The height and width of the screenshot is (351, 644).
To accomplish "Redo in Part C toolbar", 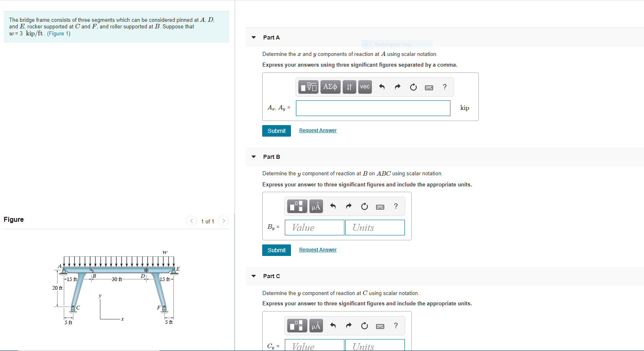I will coord(349,325).
